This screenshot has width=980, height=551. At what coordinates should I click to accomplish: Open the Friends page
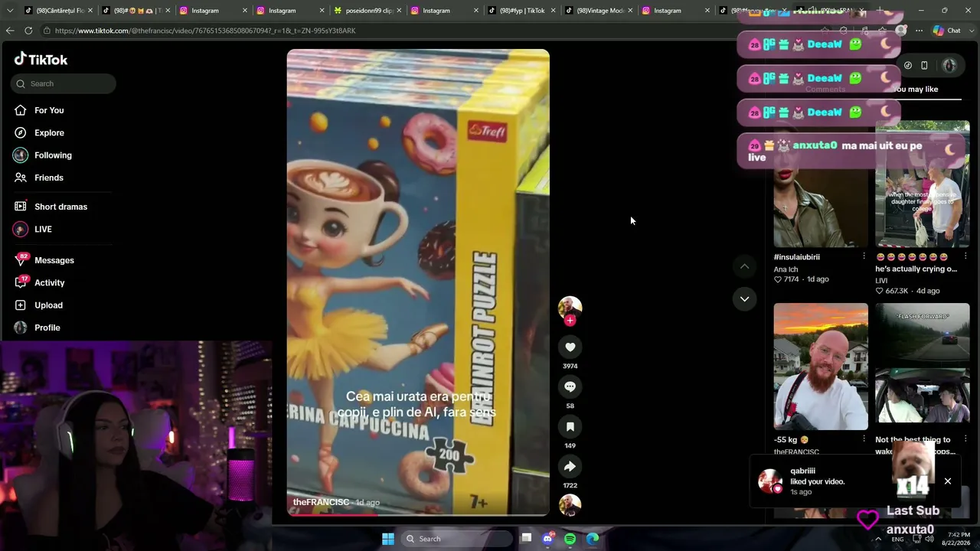pos(48,178)
